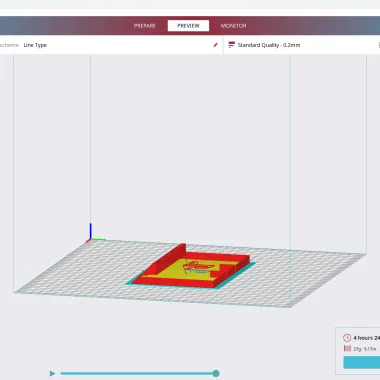The height and width of the screenshot is (380, 380).
Task: Click the 4 hours print time estimate
Action: [366, 338]
